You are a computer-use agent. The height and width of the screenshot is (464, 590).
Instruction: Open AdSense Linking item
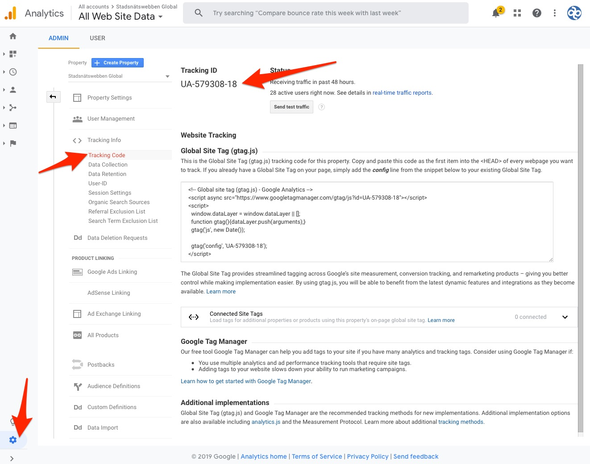pos(109,293)
